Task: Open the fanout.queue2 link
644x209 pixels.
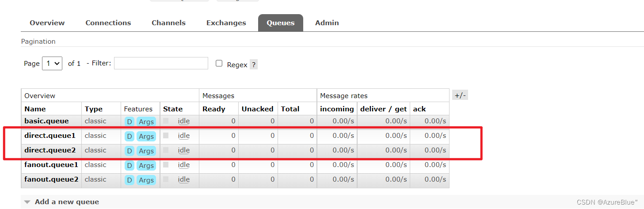Action: (51, 179)
